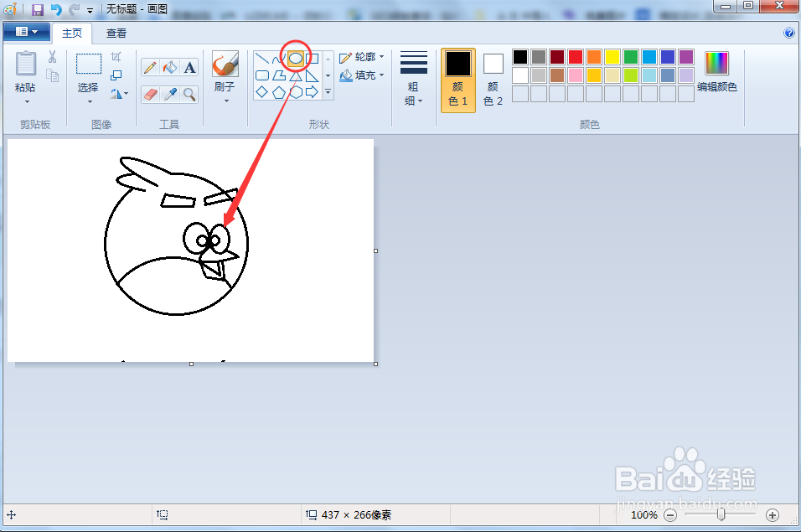This screenshot has height=532, width=801.
Task: Select the Fill with color bucket tool
Action: click(x=170, y=67)
